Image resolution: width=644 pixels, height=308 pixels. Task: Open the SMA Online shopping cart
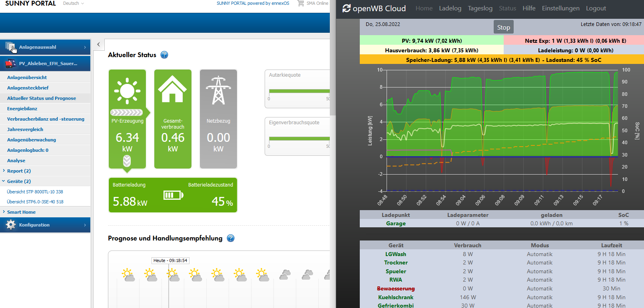click(x=301, y=3)
